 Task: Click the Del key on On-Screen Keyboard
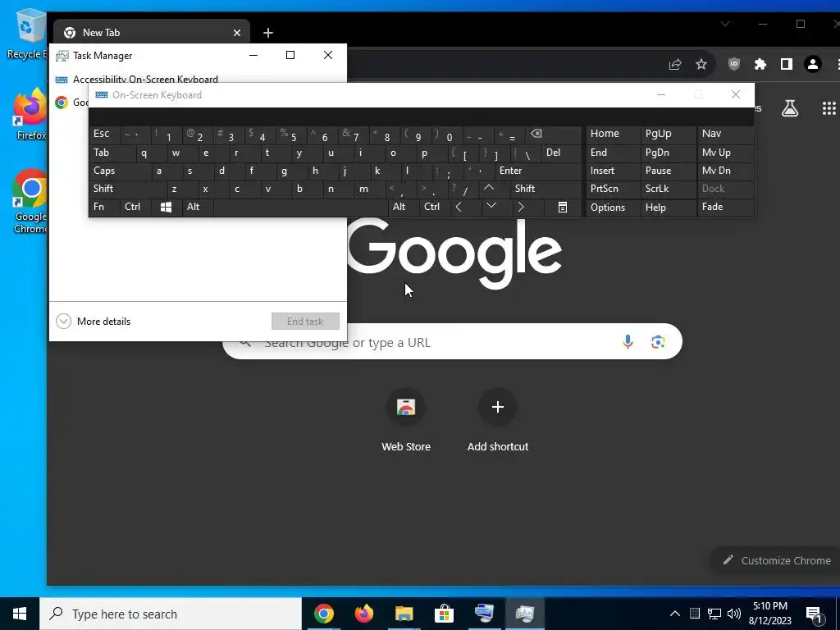(x=561, y=153)
